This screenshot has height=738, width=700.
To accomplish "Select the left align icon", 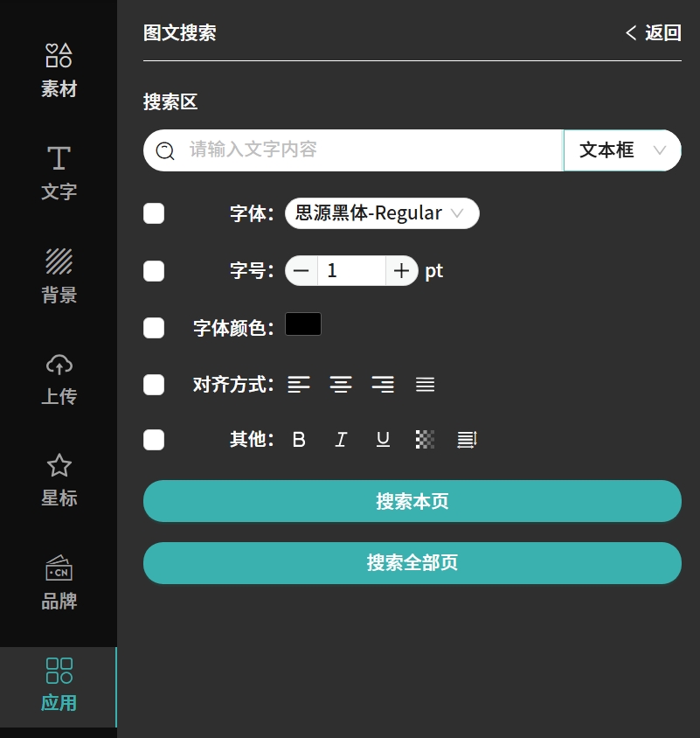I will [299, 385].
